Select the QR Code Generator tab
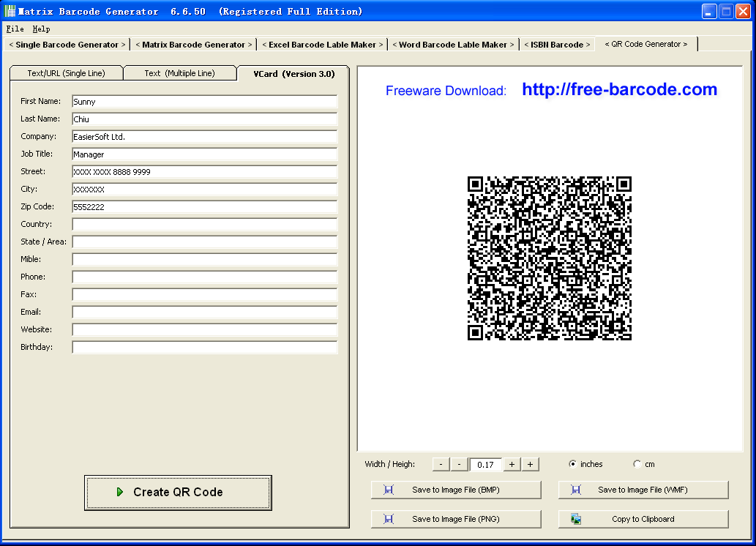Viewport: 756px width, 546px height. (646, 44)
